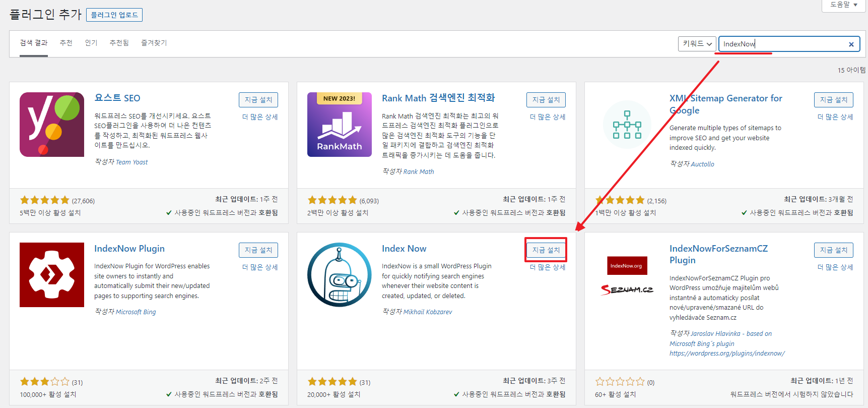
Task: Open 더 많은 상세 for 요스트 SEO
Action: [x=260, y=117]
